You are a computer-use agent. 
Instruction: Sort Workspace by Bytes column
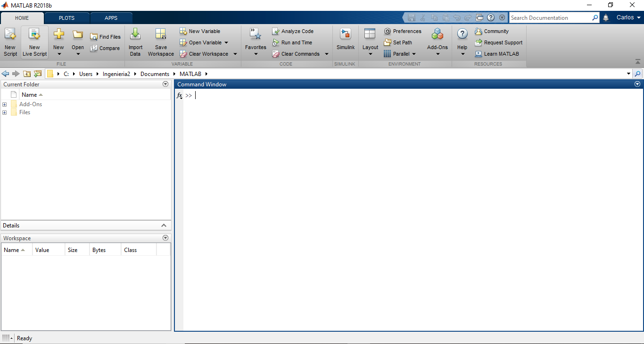coord(105,250)
